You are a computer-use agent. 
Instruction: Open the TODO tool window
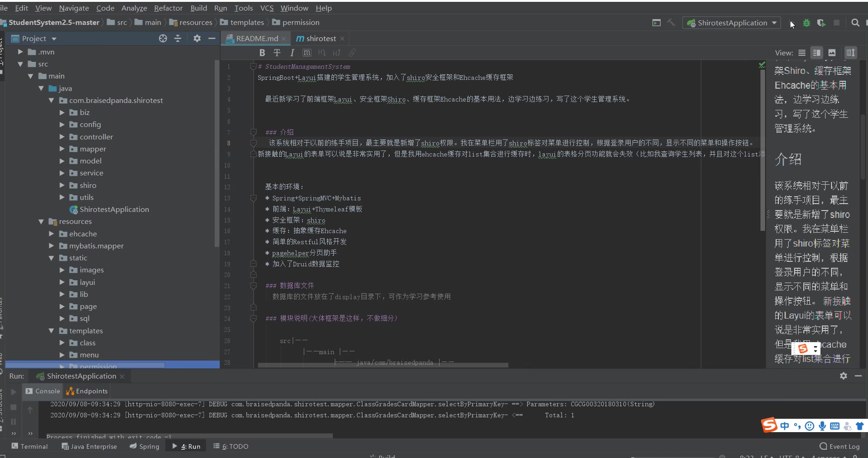(x=231, y=446)
